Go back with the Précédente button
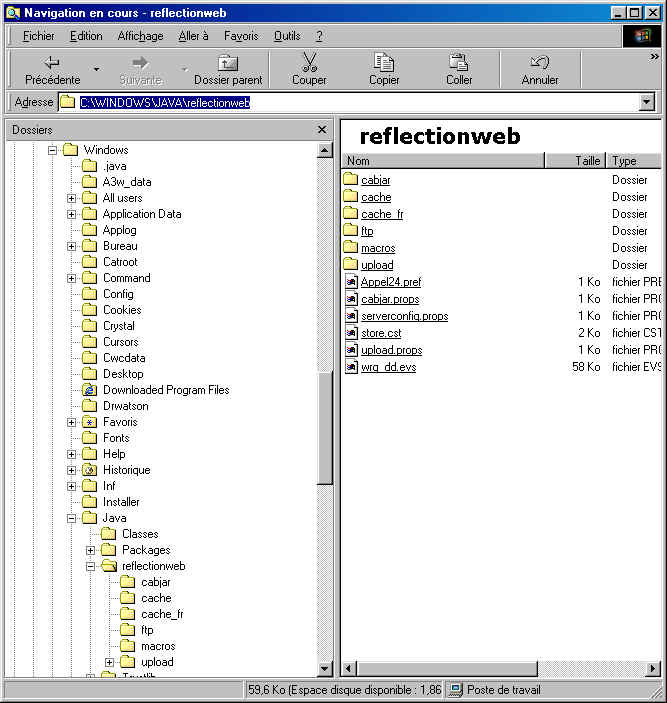Viewport: 667px width, 703px height. tap(52, 70)
